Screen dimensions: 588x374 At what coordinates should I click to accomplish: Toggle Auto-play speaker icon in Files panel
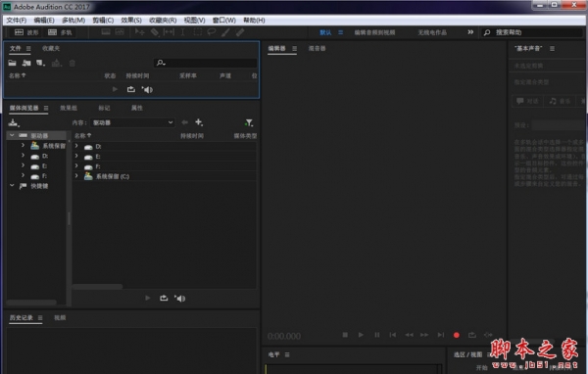point(147,89)
